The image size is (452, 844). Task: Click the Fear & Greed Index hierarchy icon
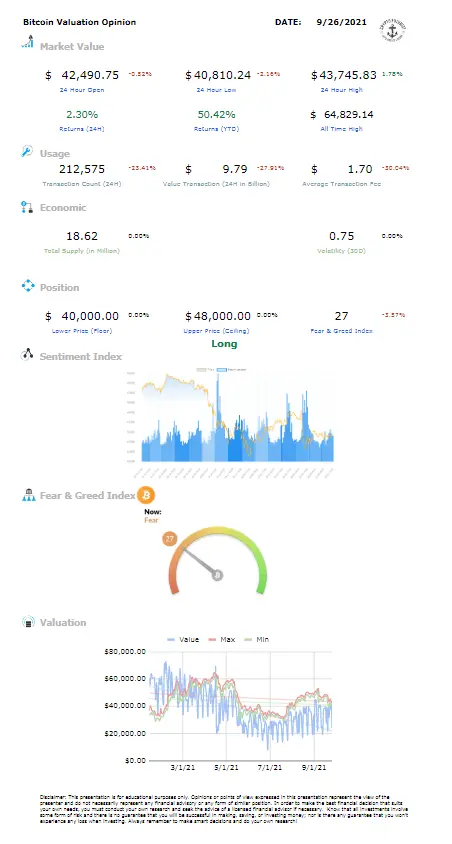pyautogui.click(x=28, y=495)
